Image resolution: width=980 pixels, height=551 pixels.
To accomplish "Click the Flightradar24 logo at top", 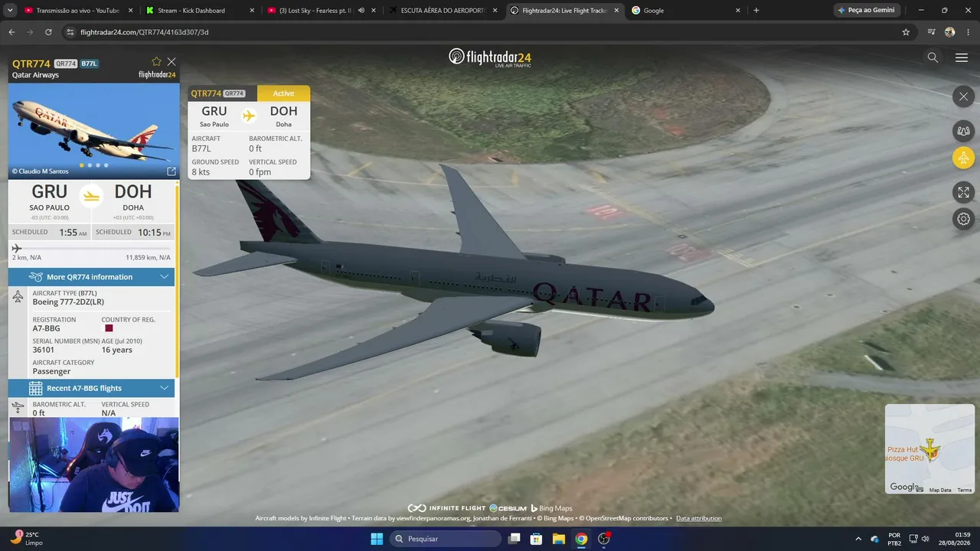I will point(490,57).
